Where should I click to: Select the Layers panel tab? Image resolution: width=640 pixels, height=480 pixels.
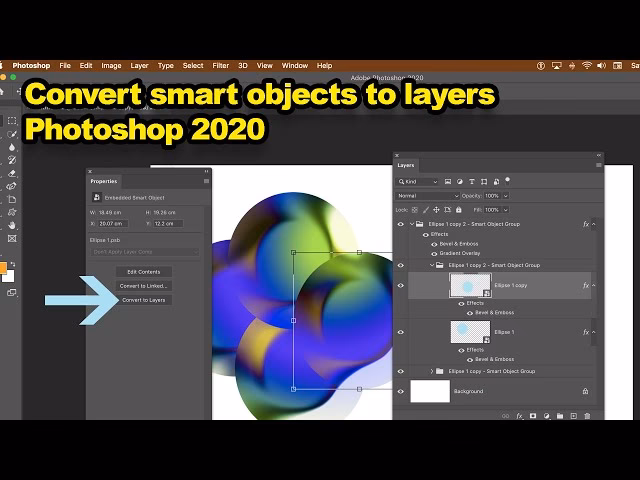[x=406, y=165]
